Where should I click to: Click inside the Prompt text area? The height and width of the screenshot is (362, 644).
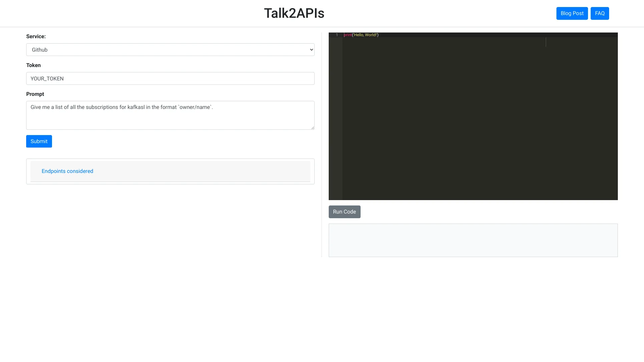point(170,115)
